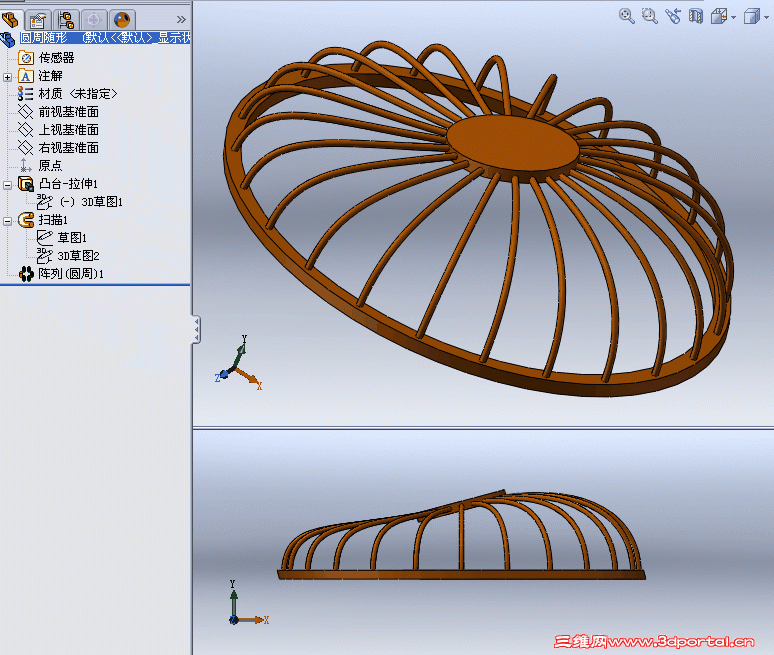Image resolution: width=774 pixels, height=655 pixels.
Task: Open the DimXpertManager tab
Action: coord(94,20)
